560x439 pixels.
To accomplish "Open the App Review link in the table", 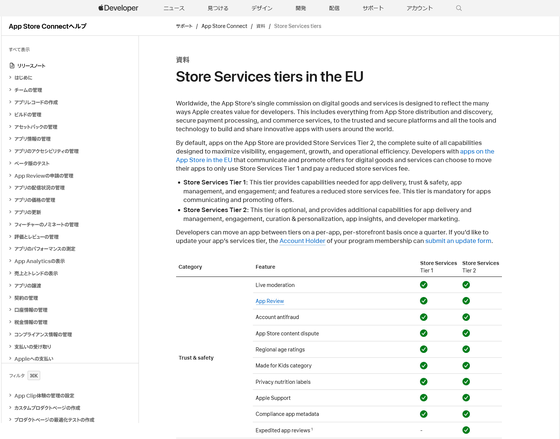I will pyautogui.click(x=270, y=301).
